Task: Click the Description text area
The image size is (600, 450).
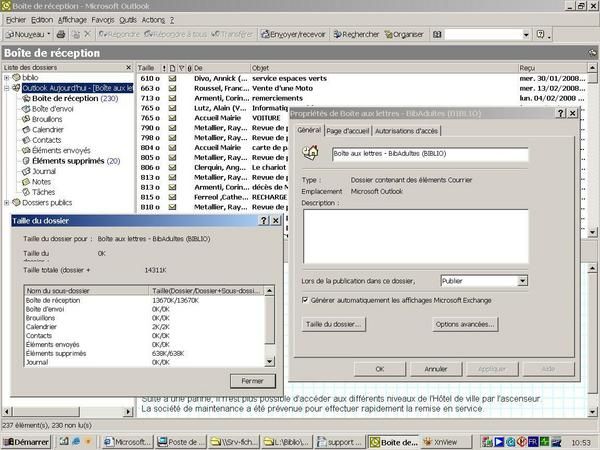Action: coord(416,236)
